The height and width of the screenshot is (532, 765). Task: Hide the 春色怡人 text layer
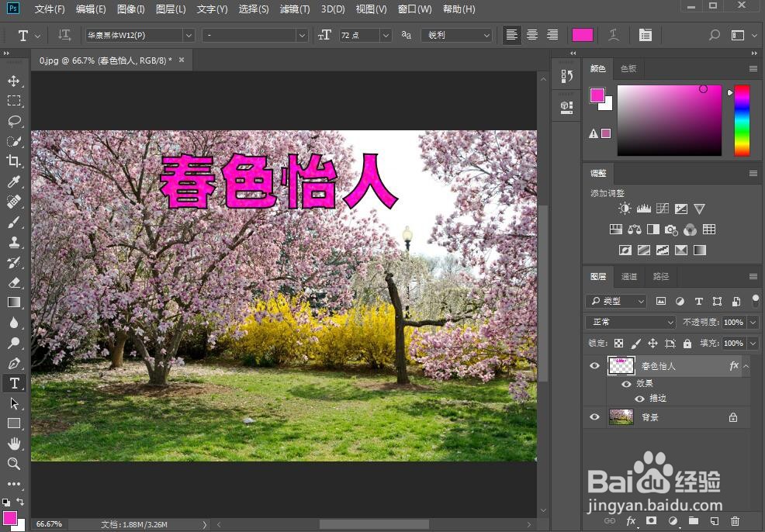594,365
